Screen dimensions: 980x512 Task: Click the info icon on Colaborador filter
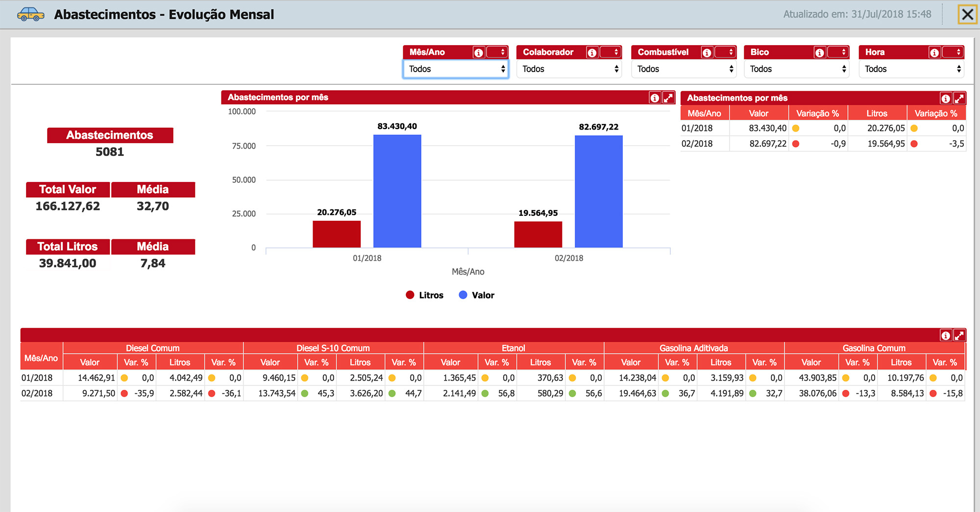[592, 52]
